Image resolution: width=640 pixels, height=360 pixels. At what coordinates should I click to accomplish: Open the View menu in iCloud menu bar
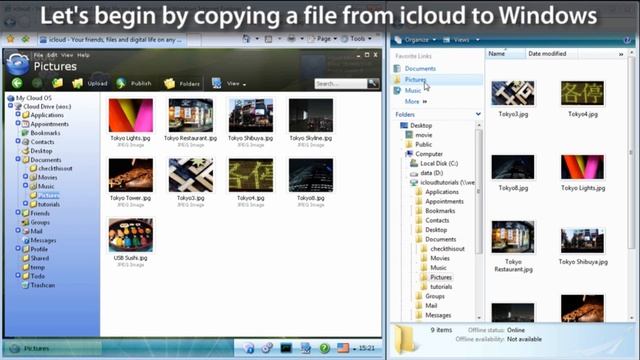67,55
